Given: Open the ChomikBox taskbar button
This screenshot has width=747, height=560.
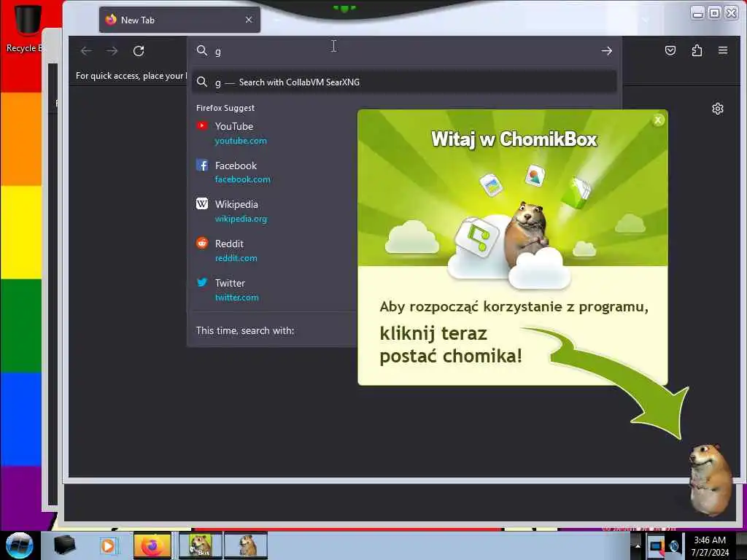Looking at the screenshot, I should click(x=201, y=545).
